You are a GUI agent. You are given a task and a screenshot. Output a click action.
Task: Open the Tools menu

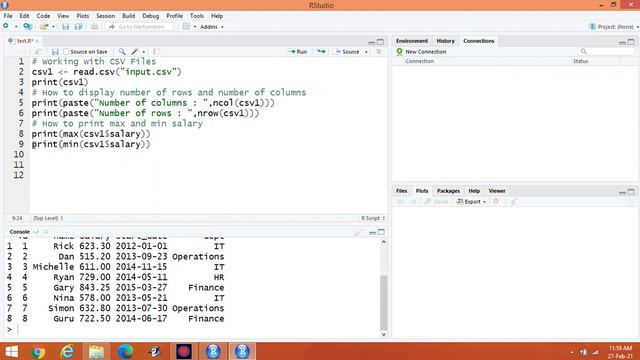197,16
